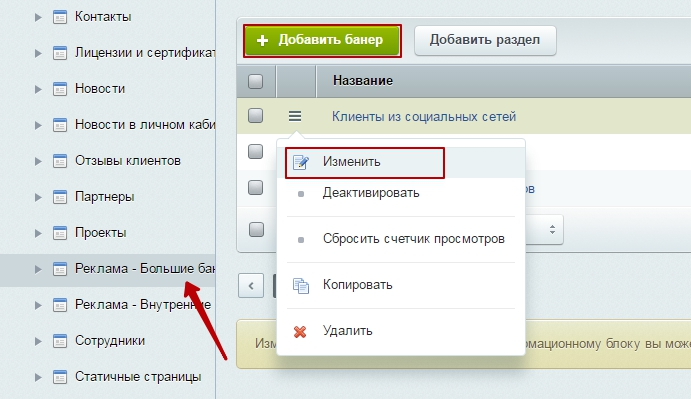Click the Статичные страницы infoblock icon
Viewport: 691px width, 399px height.
(59, 377)
